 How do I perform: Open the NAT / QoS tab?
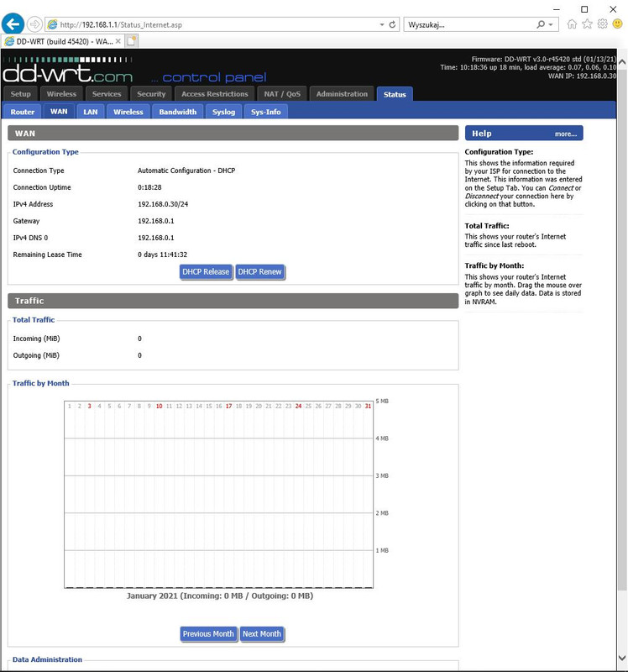[282, 94]
